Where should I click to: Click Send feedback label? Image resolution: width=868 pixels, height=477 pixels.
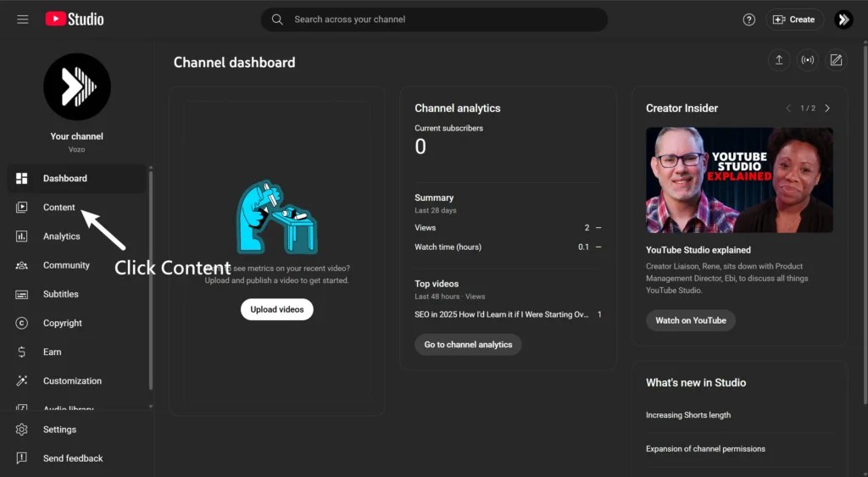pos(73,458)
